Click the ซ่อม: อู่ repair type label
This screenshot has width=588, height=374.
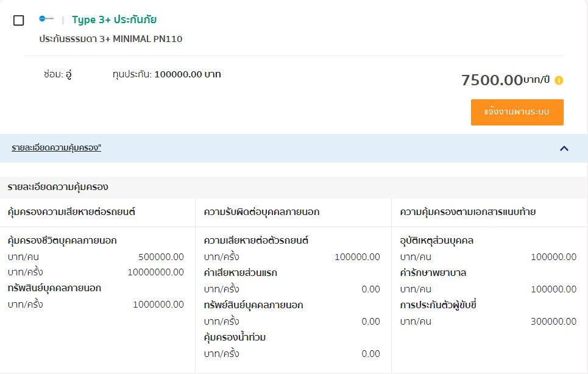pyautogui.click(x=58, y=74)
